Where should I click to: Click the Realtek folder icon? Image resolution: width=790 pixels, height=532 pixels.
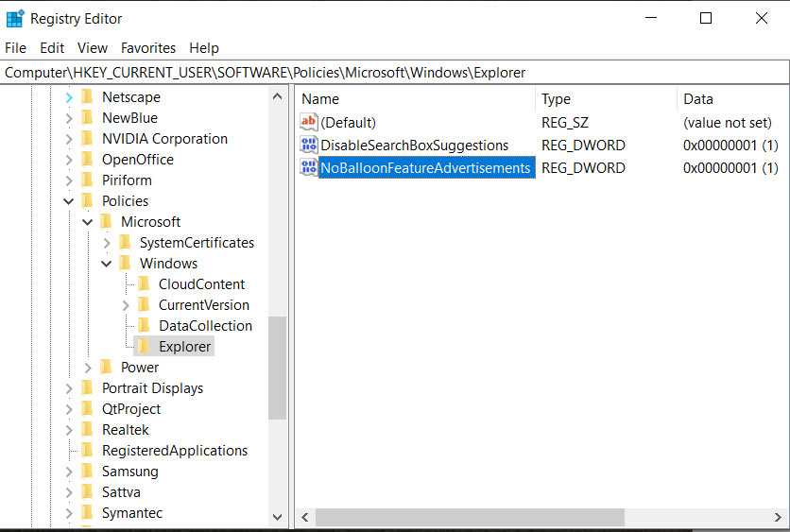(x=88, y=430)
